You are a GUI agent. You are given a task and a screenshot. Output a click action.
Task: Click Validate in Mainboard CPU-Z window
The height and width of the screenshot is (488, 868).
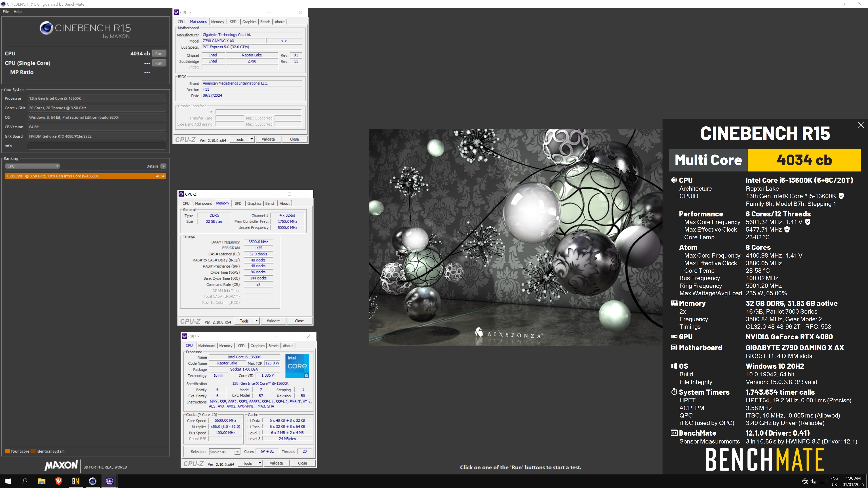[x=268, y=139]
